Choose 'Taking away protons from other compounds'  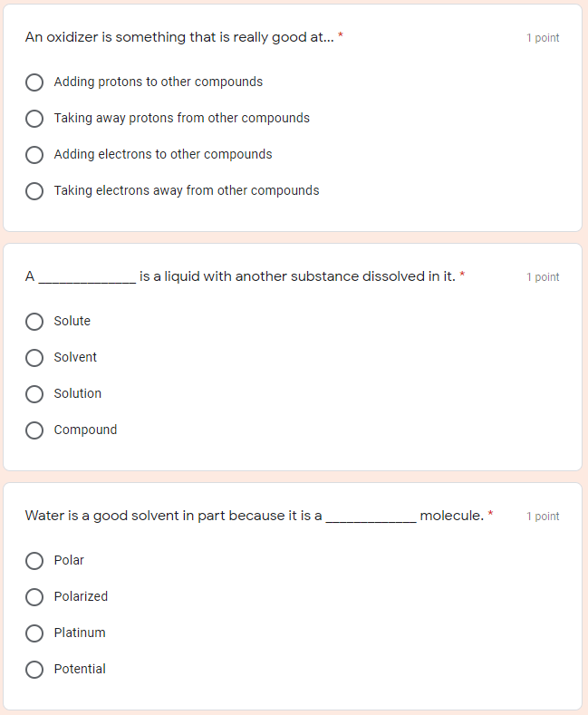[x=34, y=119]
